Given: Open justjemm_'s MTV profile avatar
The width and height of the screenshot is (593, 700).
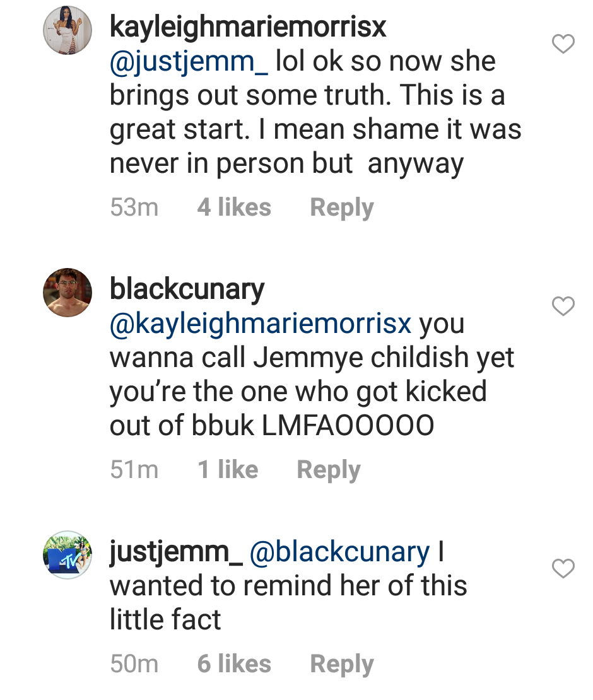Looking at the screenshot, I should click(68, 555).
